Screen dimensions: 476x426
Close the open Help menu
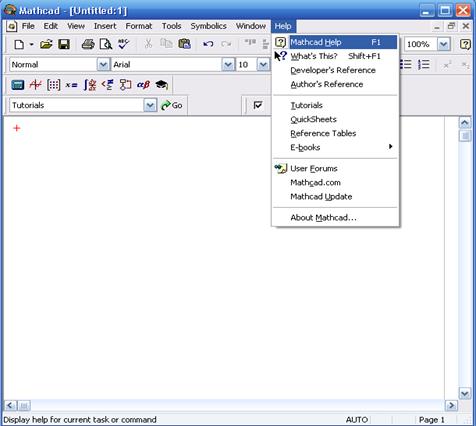283,26
